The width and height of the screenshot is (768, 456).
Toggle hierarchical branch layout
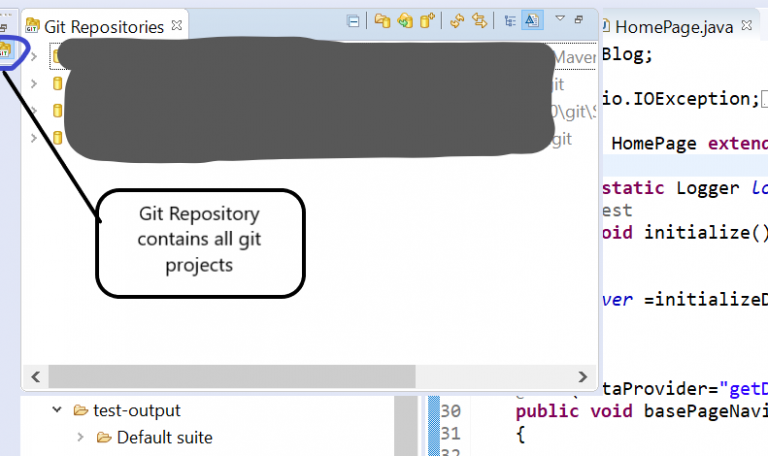point(510,21)
